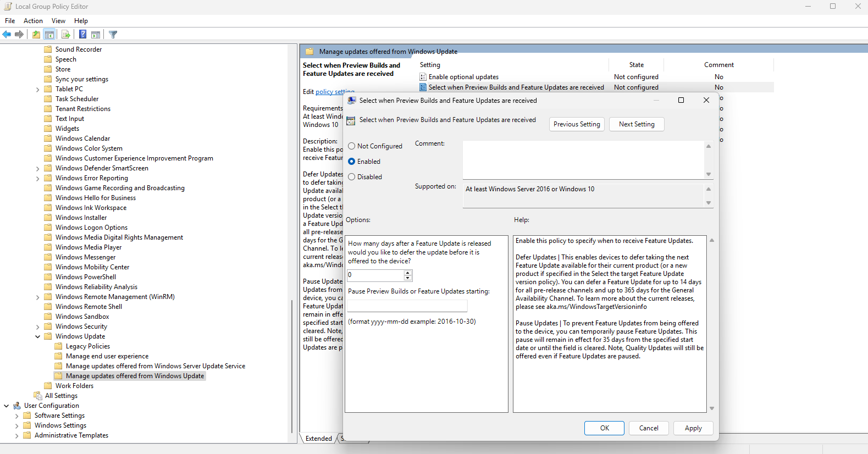Click the Enable optional updates policy icon
868x454 pixels.
423,77
